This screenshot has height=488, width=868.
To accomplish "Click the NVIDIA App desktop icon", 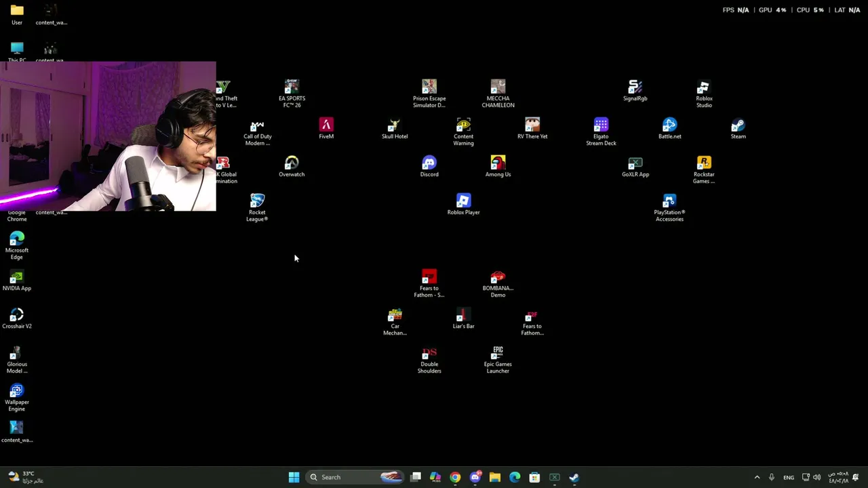I will point(17,280).
